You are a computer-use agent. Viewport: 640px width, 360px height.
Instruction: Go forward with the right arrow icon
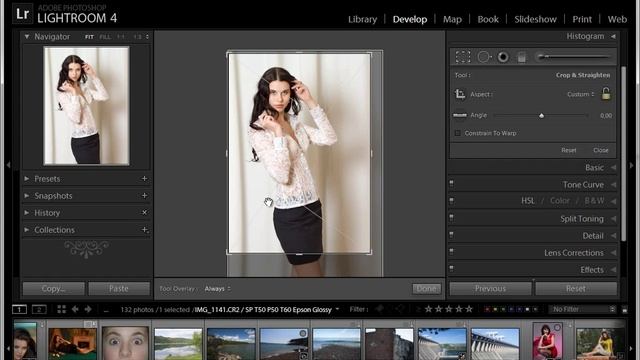point(88,309)
